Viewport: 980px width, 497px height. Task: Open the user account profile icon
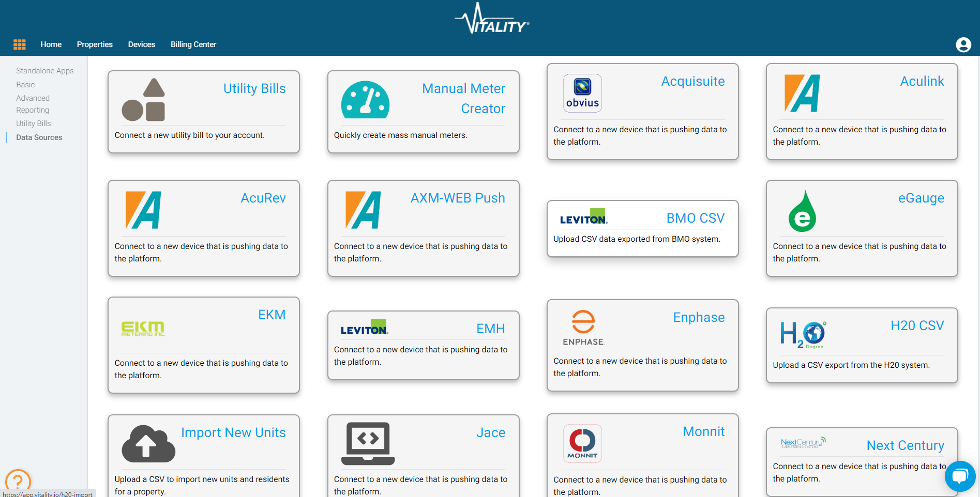pos(963,45)
